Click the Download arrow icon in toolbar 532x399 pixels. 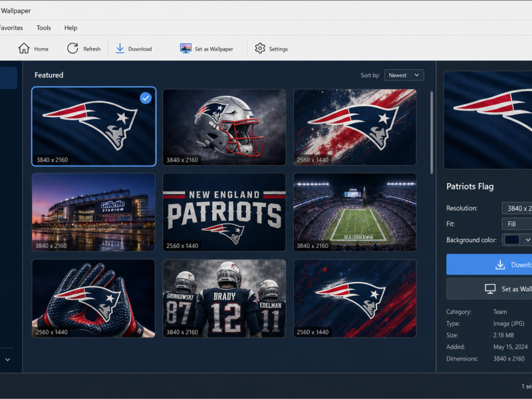point(120,49)
